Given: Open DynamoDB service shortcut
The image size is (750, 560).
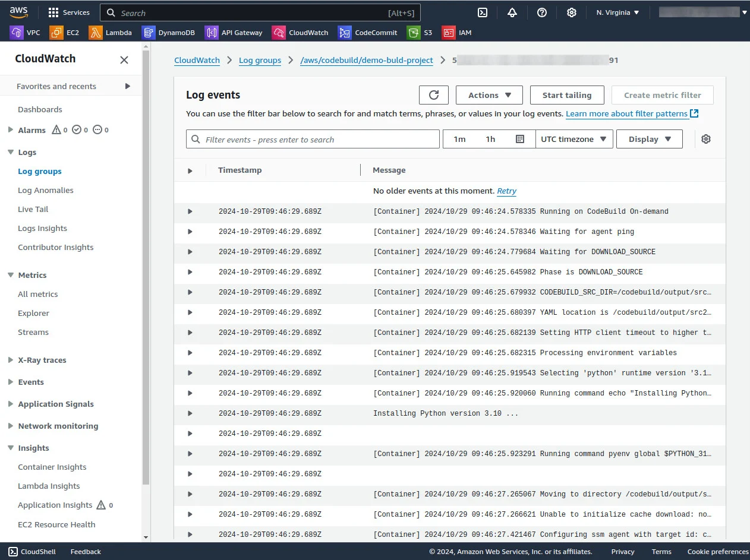Looking at the screenshot, I should tap(169, 33).
